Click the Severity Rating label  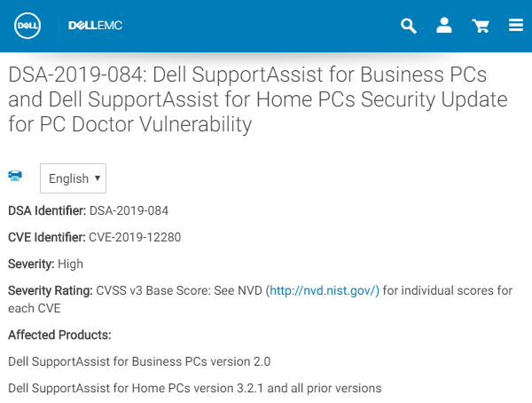pos(51,290)
